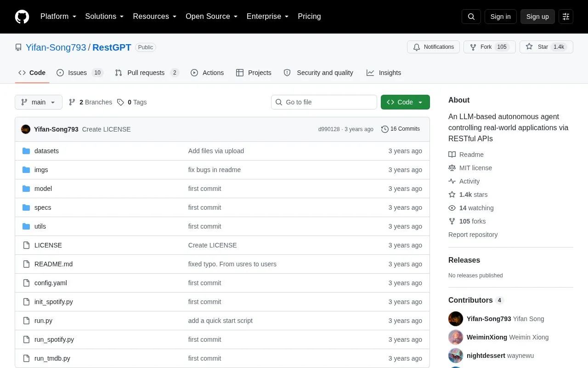Open the search magnifier button
Image resolution: width=588 pixels, height=368 pixels.
[x=471, y=17]
